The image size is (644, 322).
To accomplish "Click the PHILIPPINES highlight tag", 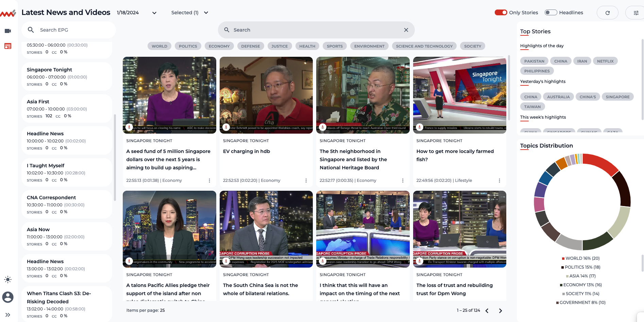I will point(537,71).
